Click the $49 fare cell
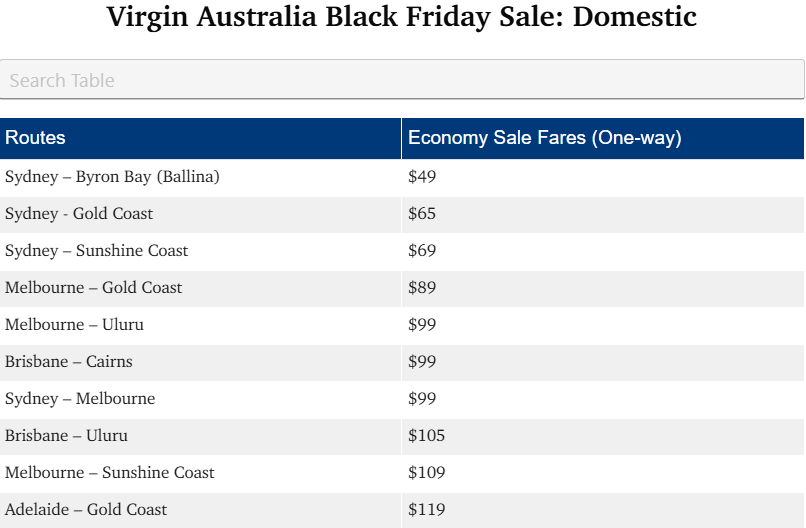This screenshot has height=528, width=806. coord(422,177)
